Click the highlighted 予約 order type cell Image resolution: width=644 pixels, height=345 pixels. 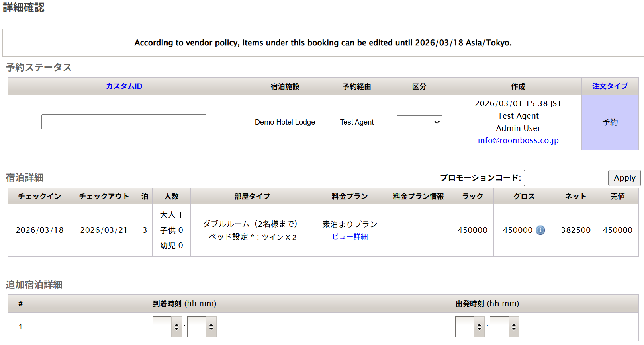pyautogui.click(x=610, y=122)
